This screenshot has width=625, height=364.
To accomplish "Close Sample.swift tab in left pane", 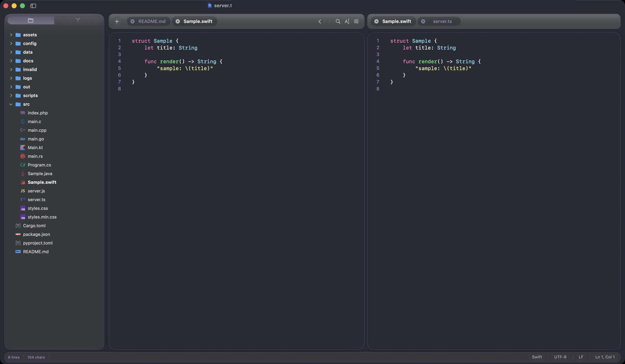I will coord(178,21).
